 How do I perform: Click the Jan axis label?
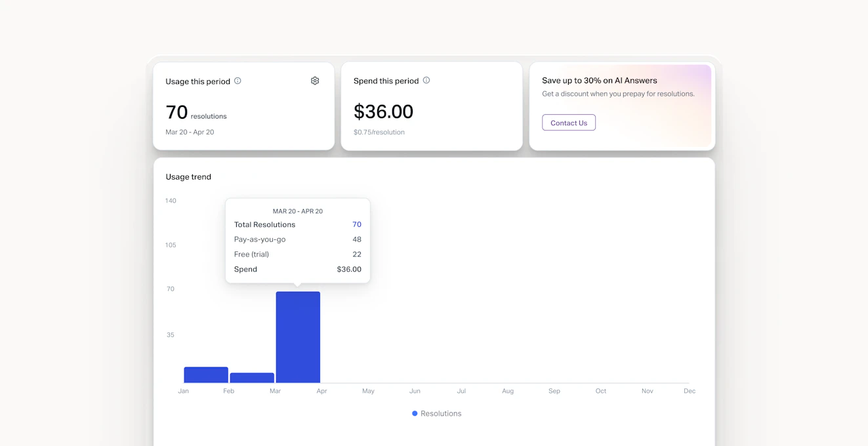pos(183,391)
